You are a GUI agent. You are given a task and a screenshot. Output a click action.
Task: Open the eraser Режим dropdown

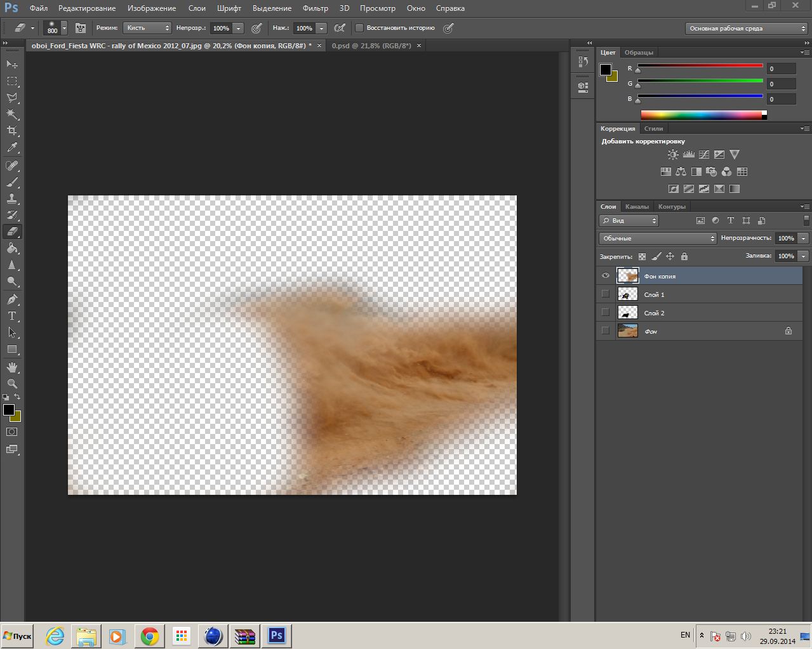pos(147,28)
